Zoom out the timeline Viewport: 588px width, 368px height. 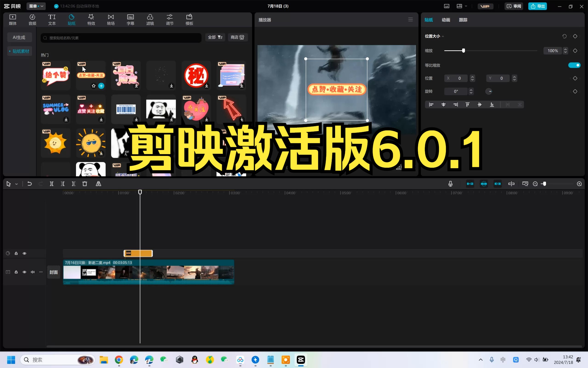coord(535,184)
